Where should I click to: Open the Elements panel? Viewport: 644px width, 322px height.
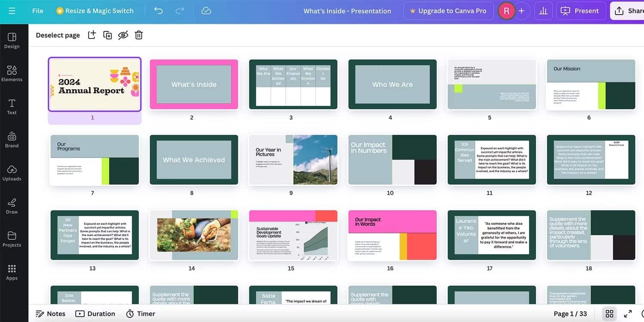[12, 73]
